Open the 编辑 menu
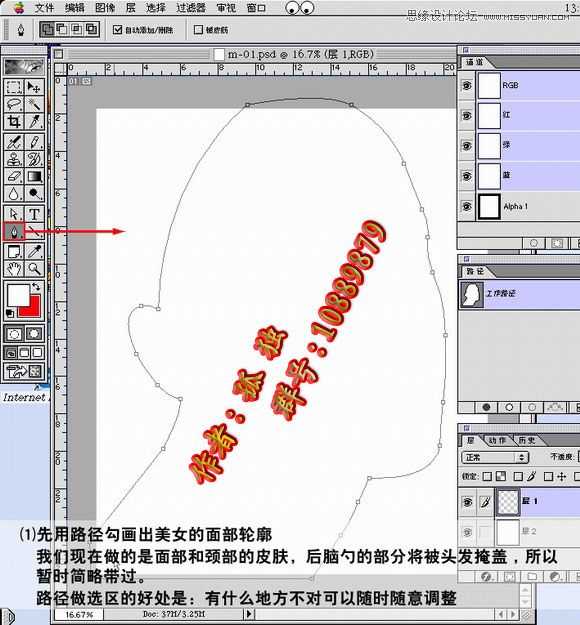The height and width of the screenshot is (625, 580). (x=75, y=8)
